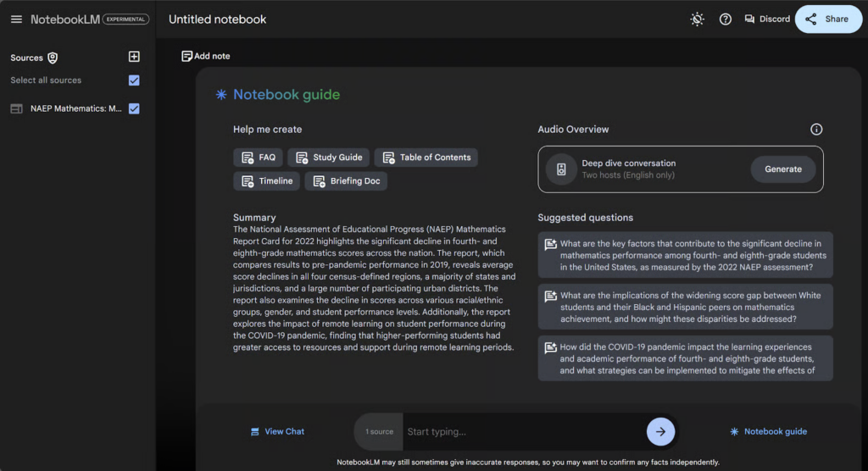Click the Sources privacy shield icon

pyautogui.click(x=53, y=58)
